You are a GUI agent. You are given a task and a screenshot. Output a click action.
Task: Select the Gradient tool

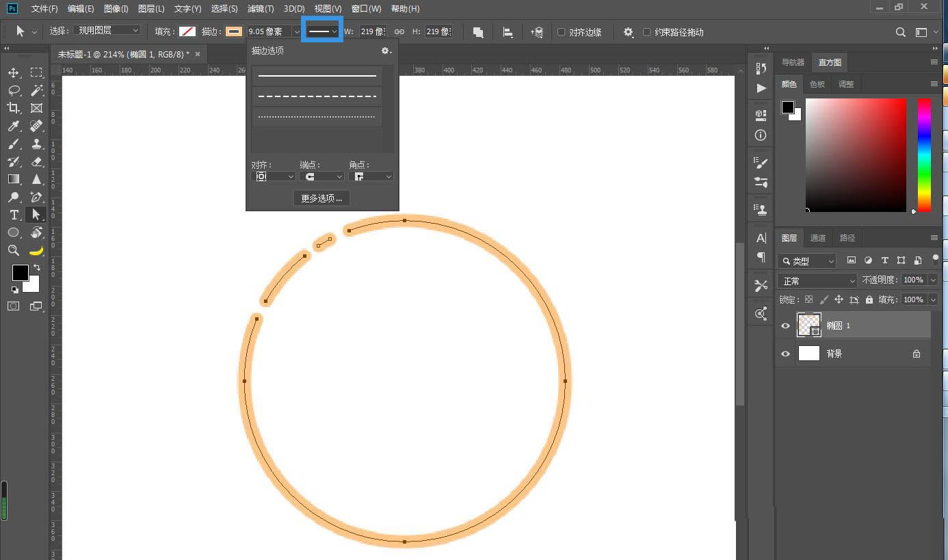click(x=14, y=179)
